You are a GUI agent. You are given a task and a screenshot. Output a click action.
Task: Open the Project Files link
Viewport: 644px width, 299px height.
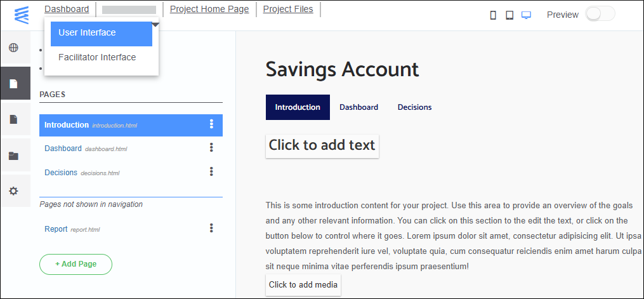point(288,9)
